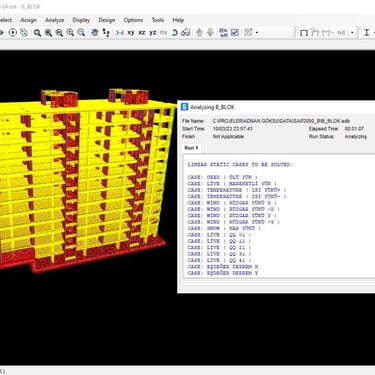Set view to yz plane
The width and height of the screenshot is (375, 375).
click(153, 32)
